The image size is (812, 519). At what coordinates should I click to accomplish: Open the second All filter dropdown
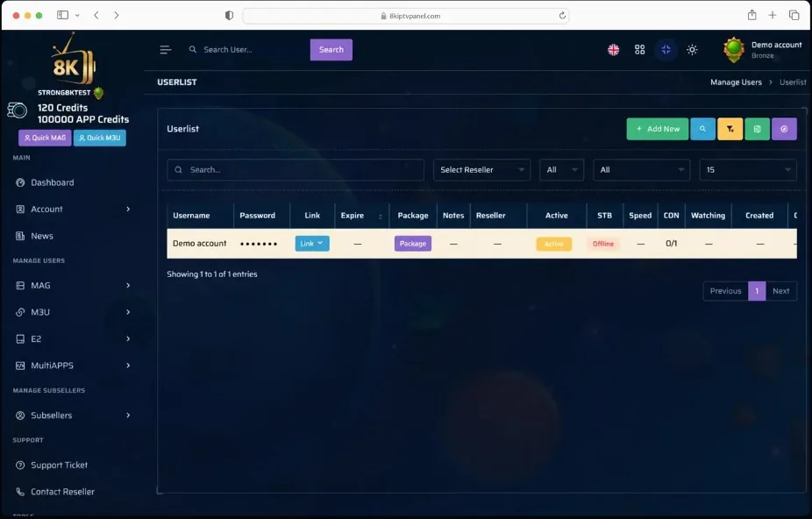tap(642, 170)
